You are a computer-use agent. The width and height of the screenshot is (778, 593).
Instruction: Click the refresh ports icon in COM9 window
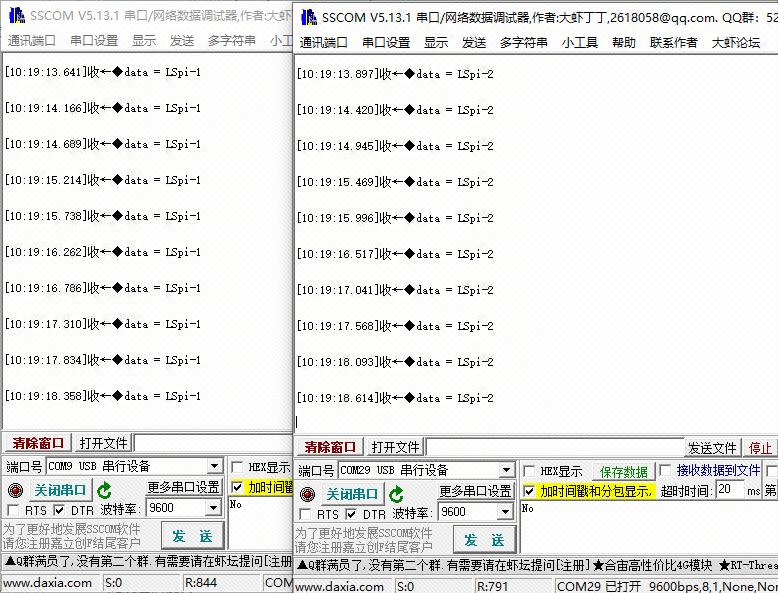(x=105, y=490)
